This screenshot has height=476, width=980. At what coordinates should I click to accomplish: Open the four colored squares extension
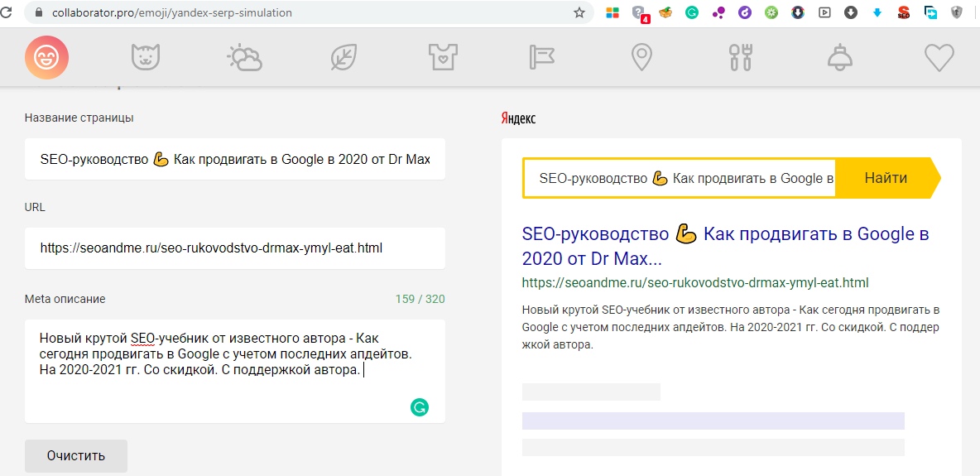tap(612, 12)
